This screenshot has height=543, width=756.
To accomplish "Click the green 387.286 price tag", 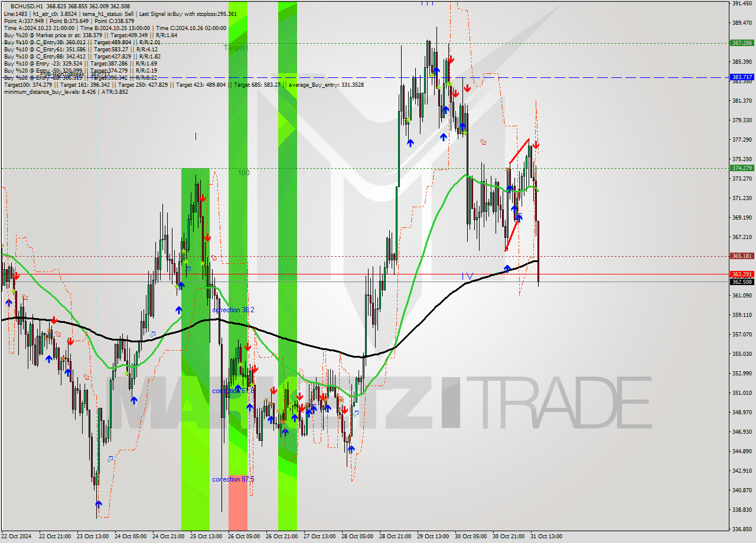I will 742,43.
